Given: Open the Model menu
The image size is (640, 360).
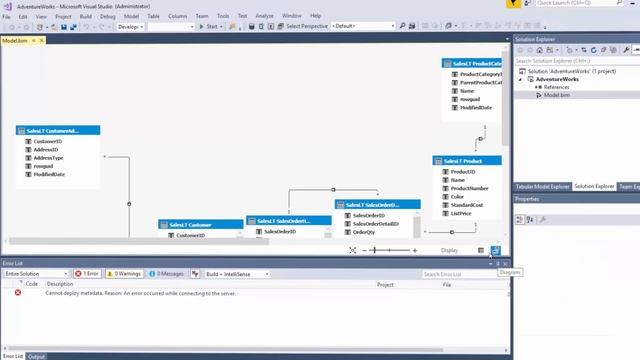Looking at the screenshot, I should click(131, 16).
